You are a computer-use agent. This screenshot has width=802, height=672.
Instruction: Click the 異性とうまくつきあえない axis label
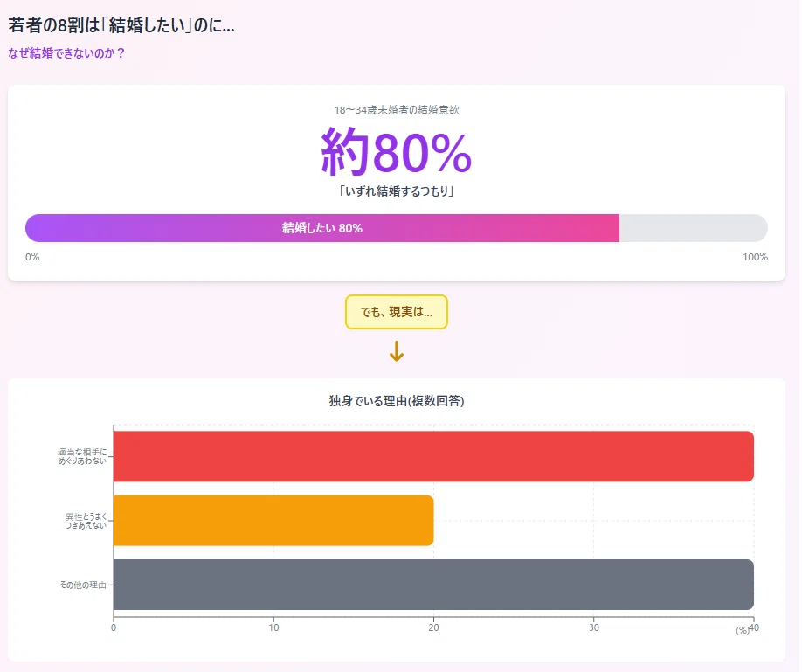tap(86, 521)
